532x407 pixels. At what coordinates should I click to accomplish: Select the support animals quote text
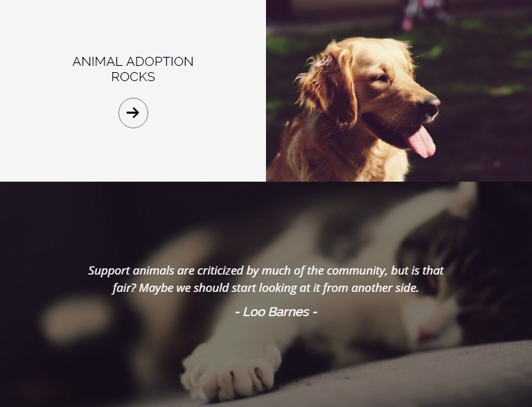(266, 279)
